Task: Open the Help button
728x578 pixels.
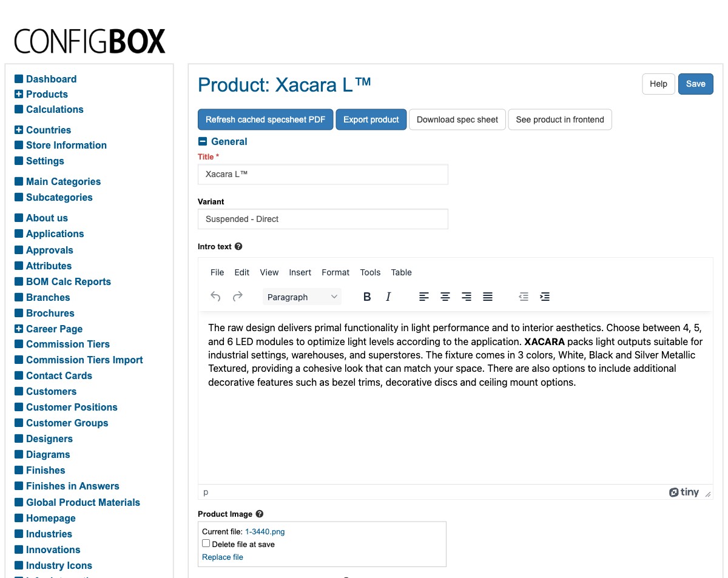Action: click(658, 84)
